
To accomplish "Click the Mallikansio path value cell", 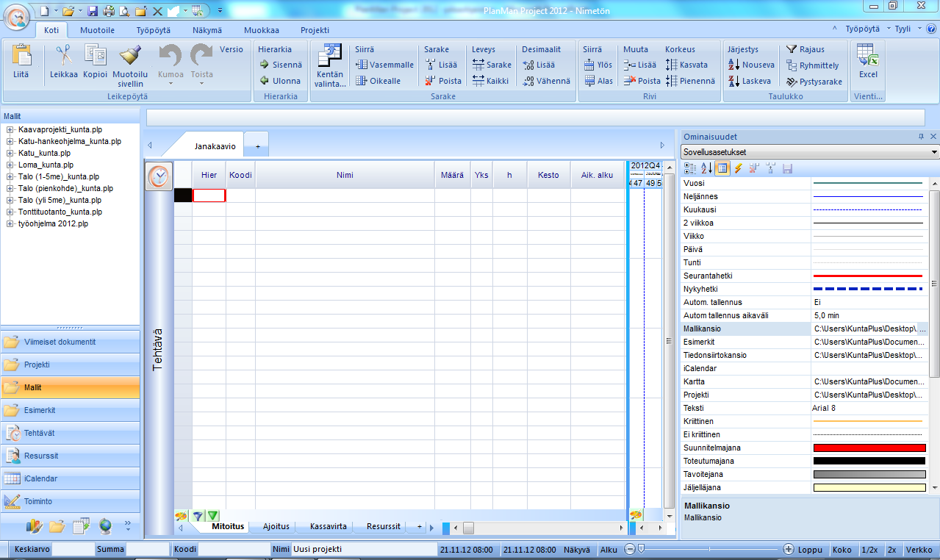I will click(x=870, y=329).
